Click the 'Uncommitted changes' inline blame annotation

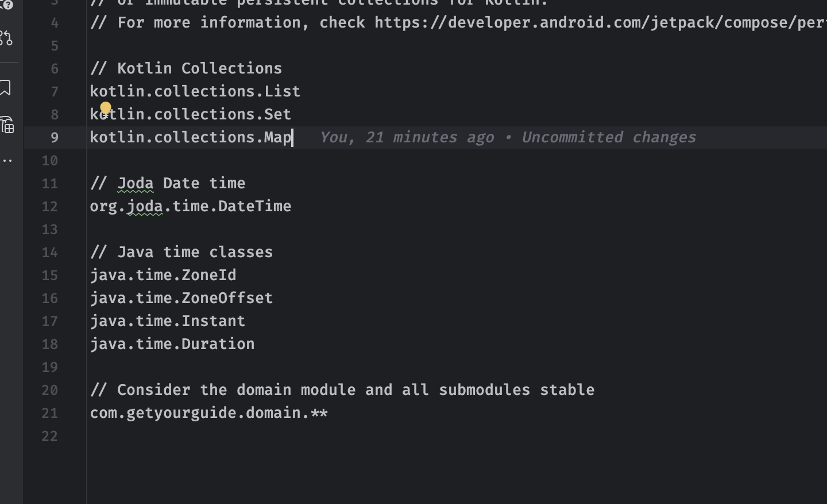(x=609, y=138)
